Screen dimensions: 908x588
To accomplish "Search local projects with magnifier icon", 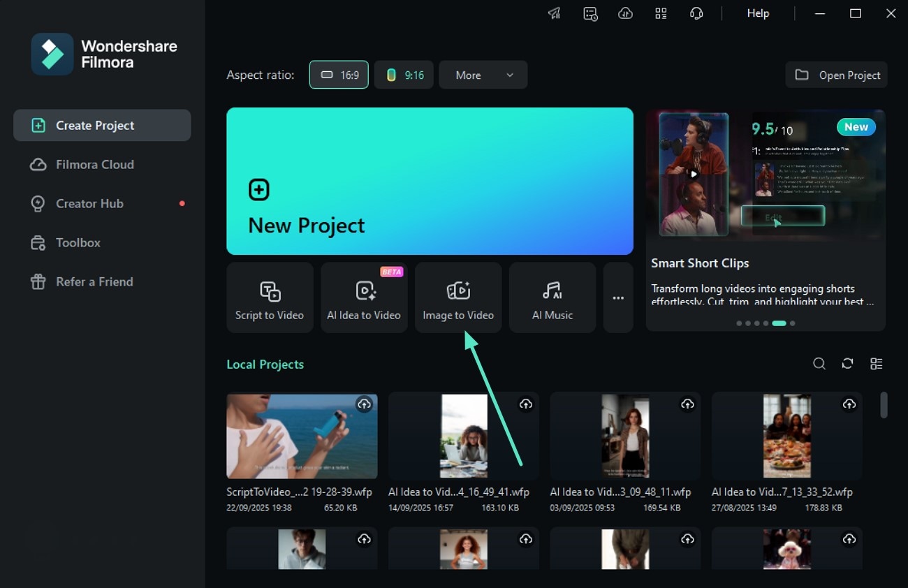I will [819, 364].
